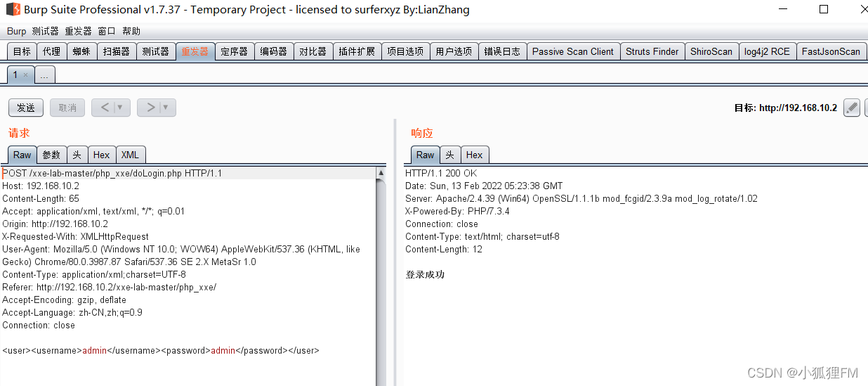Open the Struts Finder tab
The height and width of the screenshot is (386, 868).
coord(652,51)
